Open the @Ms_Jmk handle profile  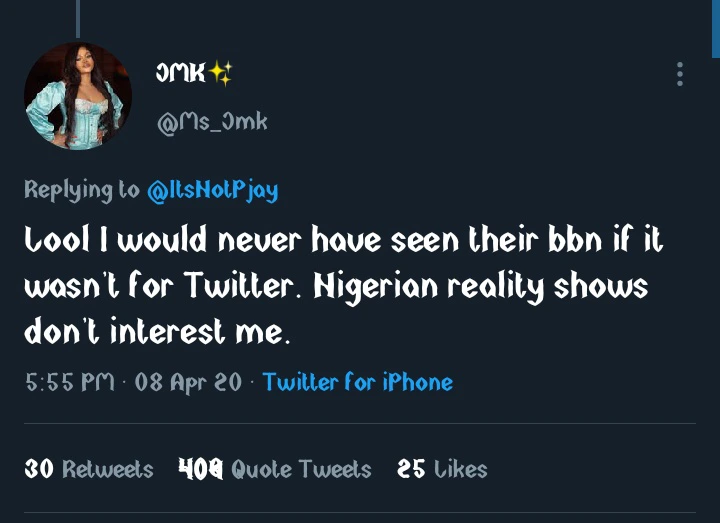pyautogui.click(x=212, y=122)
